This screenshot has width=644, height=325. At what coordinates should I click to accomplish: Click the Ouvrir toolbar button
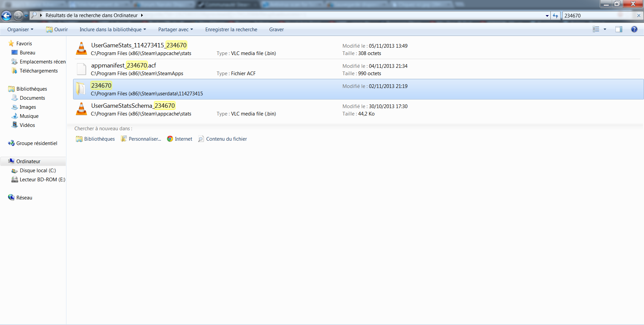[x=57, y=30]
